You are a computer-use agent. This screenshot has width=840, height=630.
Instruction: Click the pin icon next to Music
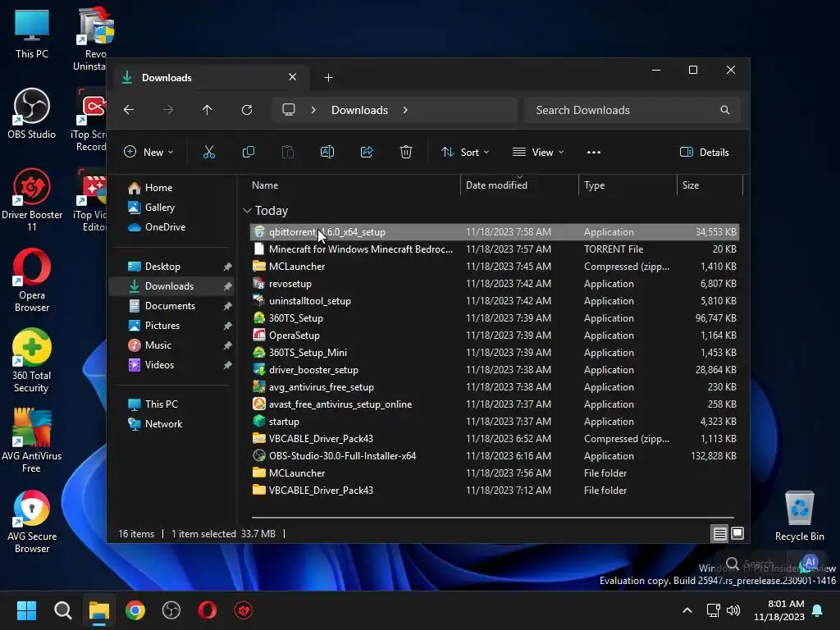coord(228,345)
